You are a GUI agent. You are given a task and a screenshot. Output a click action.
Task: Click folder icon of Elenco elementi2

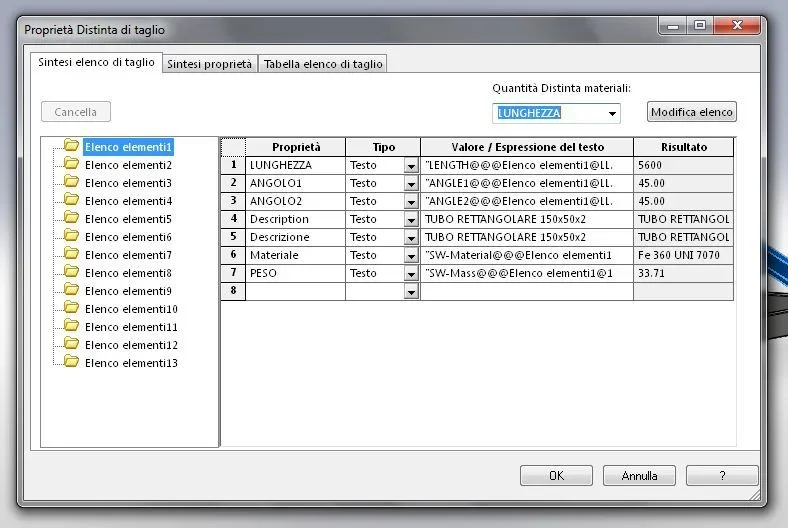click(71, 164)
